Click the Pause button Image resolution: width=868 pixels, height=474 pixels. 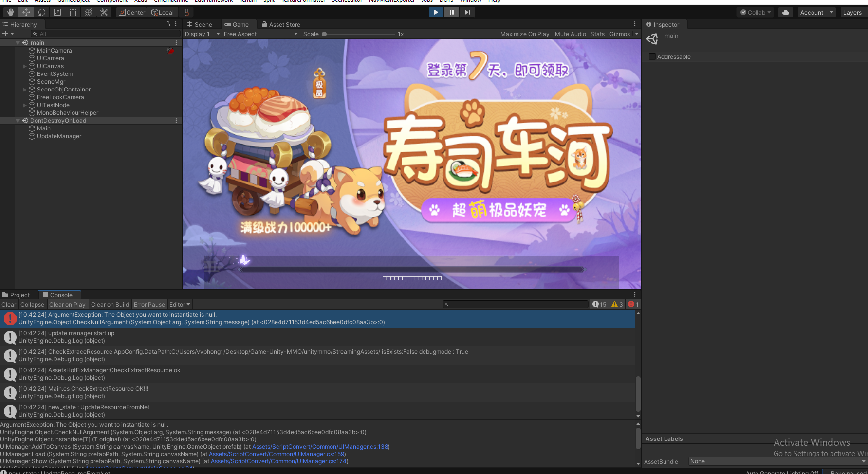[451, 12]
